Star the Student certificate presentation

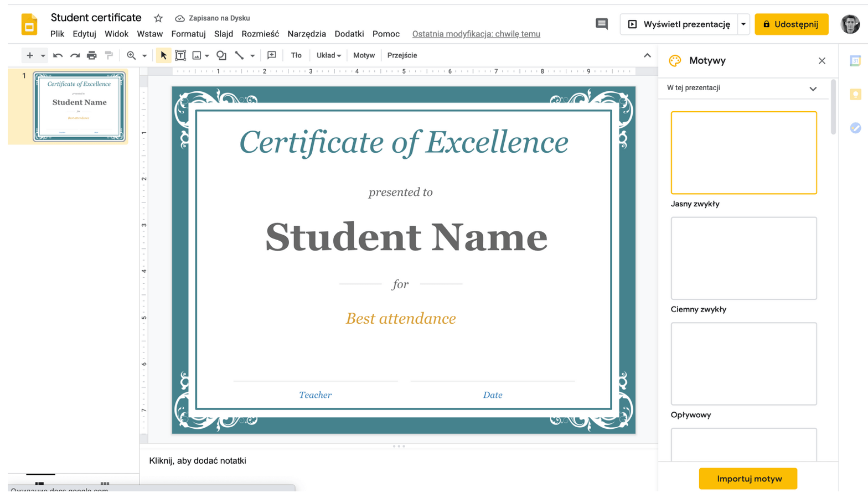click(158, 18)
